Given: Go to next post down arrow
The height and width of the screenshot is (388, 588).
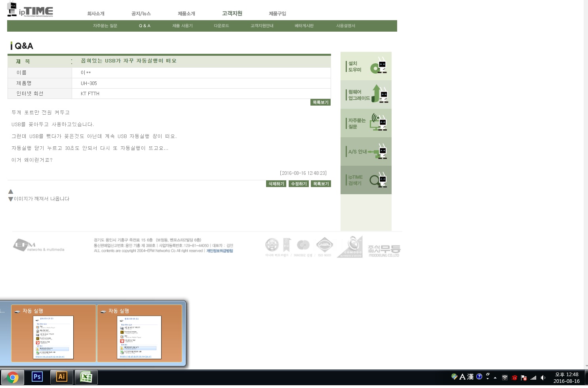Looking at the screenshot, I should click(11, 199).
